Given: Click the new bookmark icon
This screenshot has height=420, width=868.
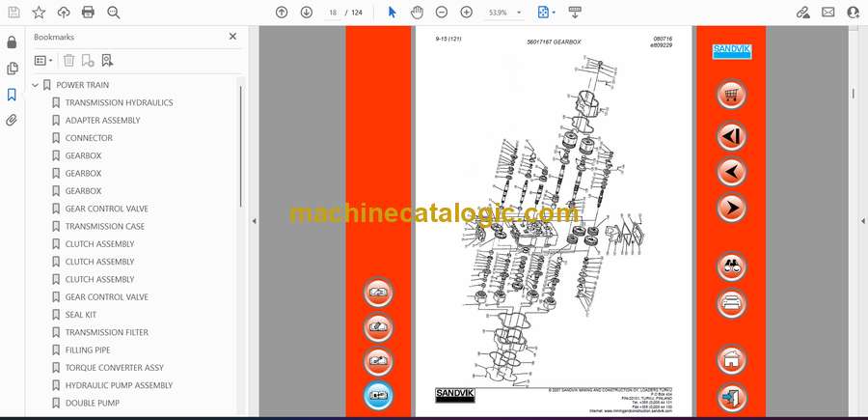Looking at the screenshot, I should [x=88, y=61].
